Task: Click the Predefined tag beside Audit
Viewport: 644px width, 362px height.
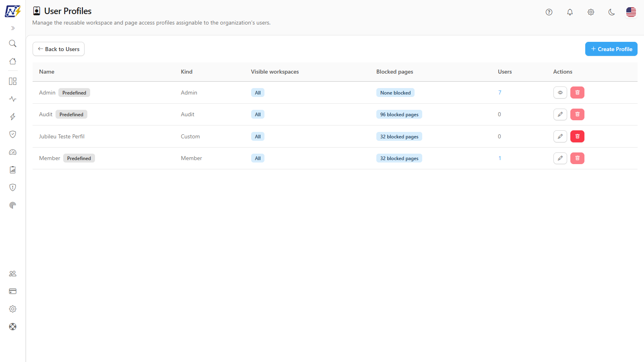Action: [71, 115]
